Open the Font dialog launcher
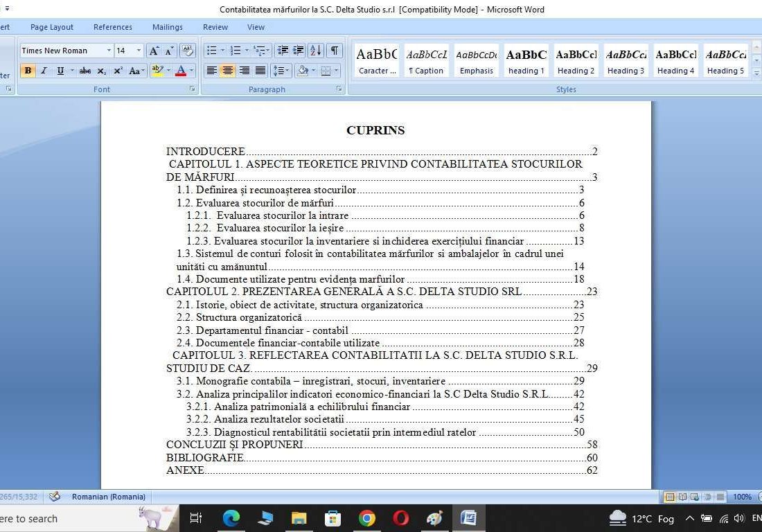 click(193, 89)
